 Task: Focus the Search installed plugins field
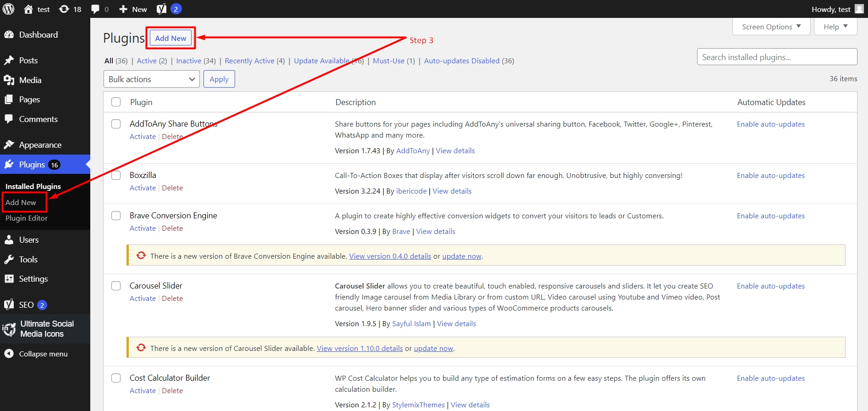777,57
